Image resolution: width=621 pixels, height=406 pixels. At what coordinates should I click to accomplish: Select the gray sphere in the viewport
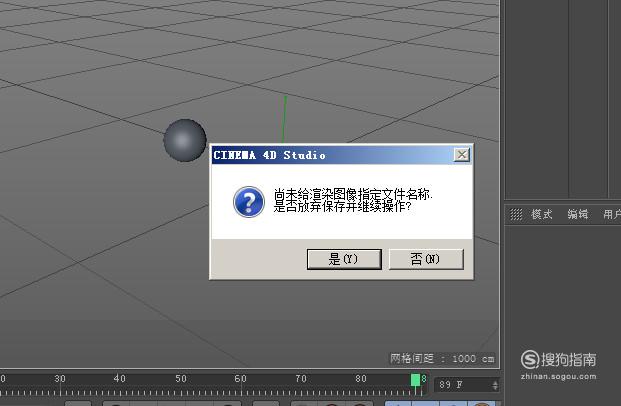point(185,140)
